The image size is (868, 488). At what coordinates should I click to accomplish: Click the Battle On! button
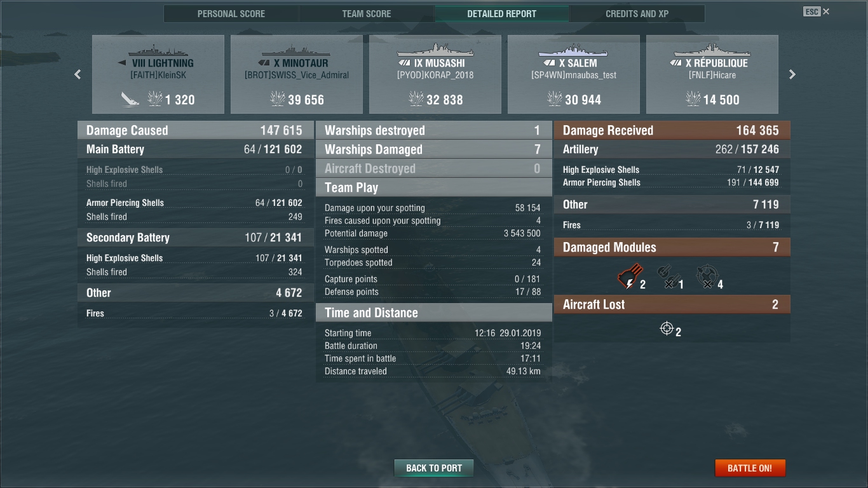(x=750, y=468)
